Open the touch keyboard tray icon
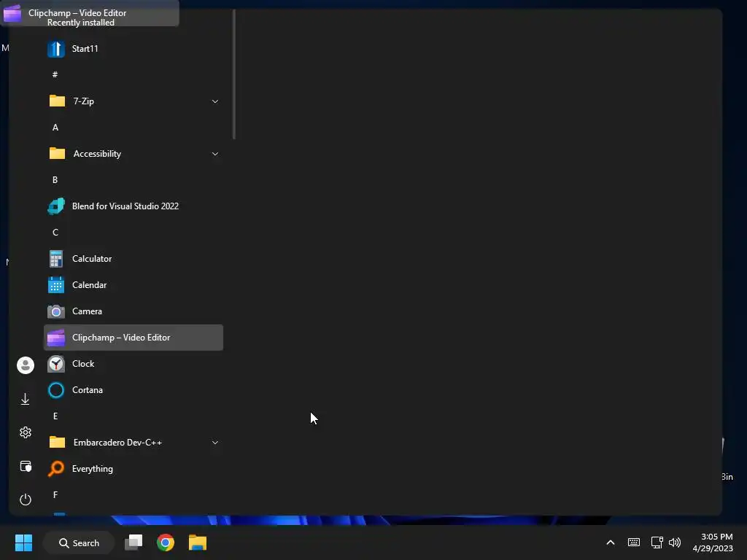 click(x=634, y=542)
